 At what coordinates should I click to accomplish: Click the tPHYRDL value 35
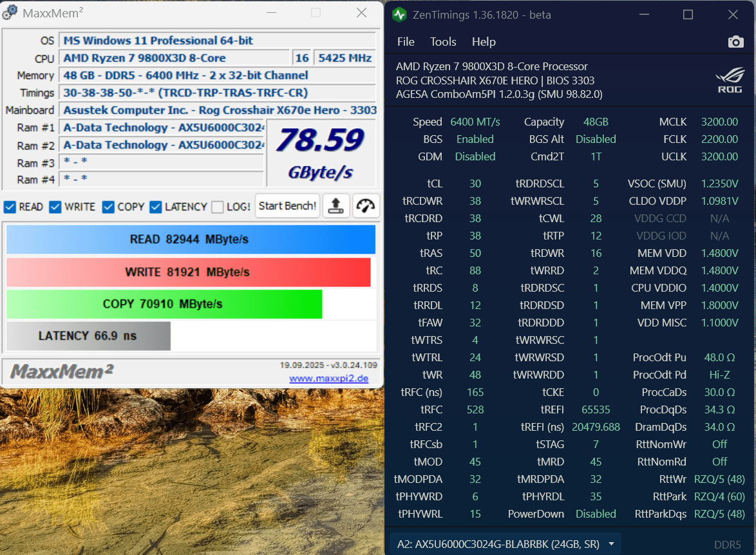[596, 496]
